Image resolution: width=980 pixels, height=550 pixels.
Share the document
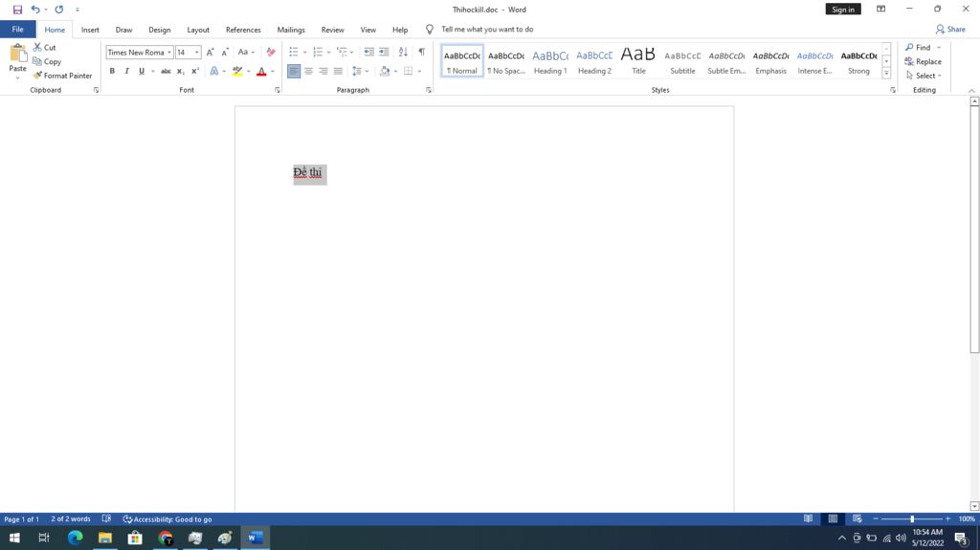pos(950,30)
